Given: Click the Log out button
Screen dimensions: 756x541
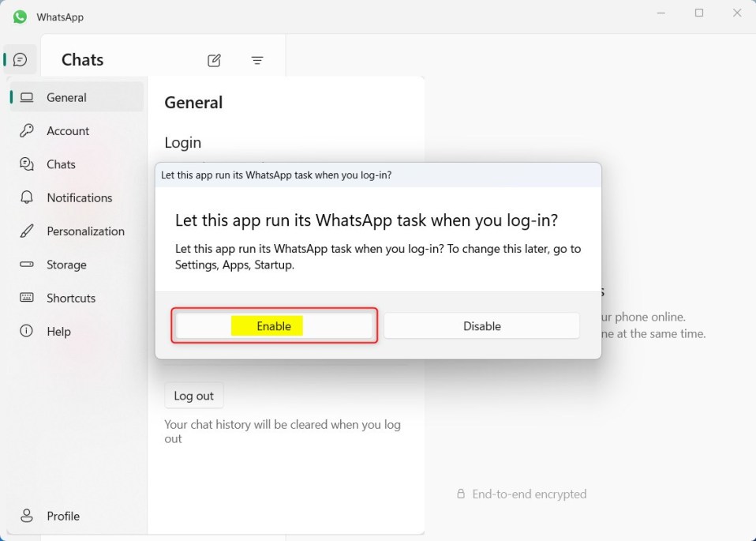Looking at the screenshot, I should click(194, 396).
